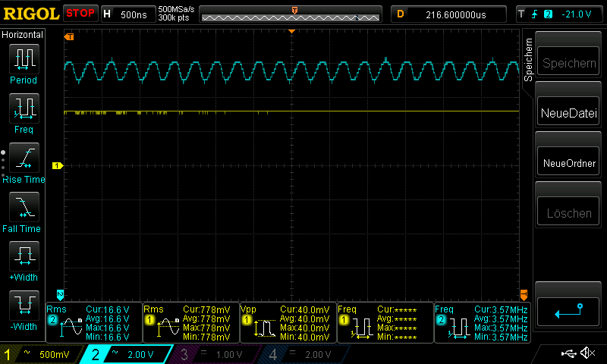
Task: Select the Fall Time measurement icon
Action: coord(24,207)
